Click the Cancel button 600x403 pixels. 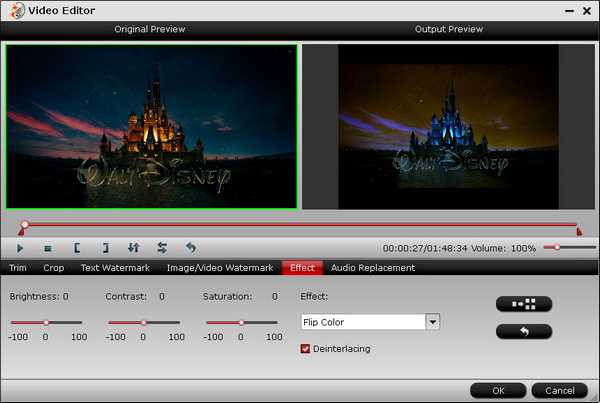pyautogui.click(x=559, y=391)
